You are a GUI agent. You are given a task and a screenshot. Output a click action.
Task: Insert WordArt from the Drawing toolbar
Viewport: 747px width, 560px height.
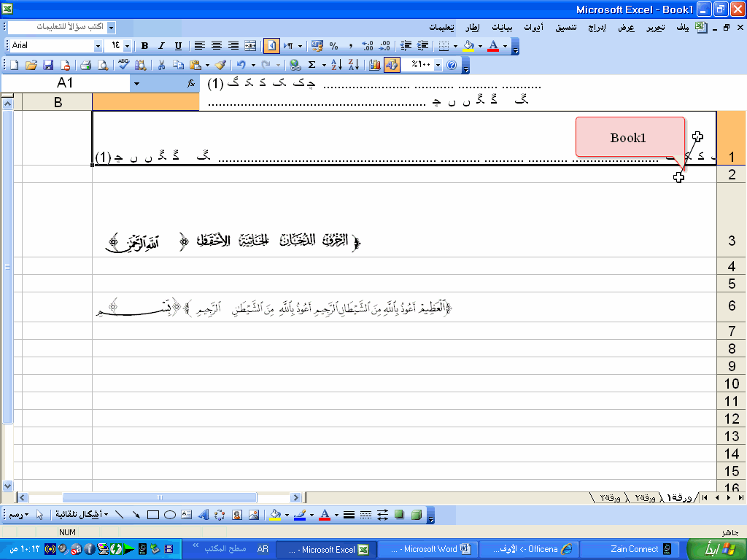point(204,515)
